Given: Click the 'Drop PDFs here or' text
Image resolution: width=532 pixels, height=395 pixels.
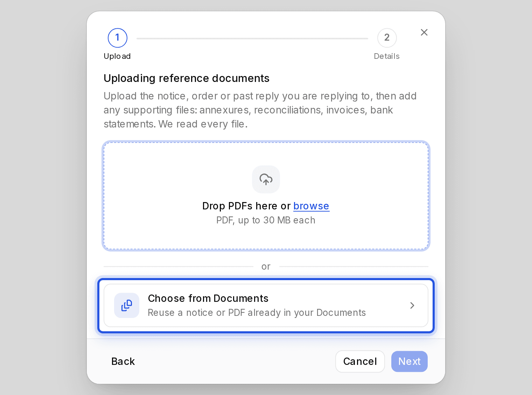Looking at the screenshot, I should 246,206.
